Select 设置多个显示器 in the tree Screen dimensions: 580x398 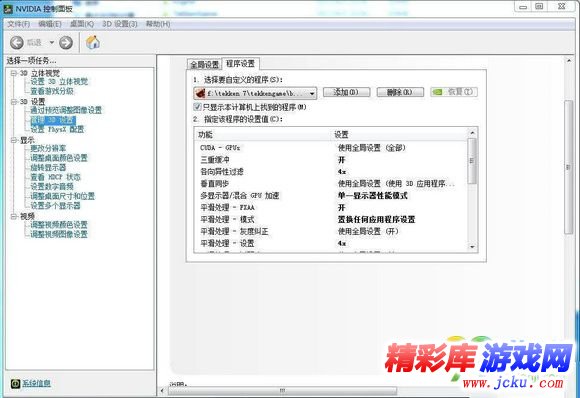pos(55,206)
